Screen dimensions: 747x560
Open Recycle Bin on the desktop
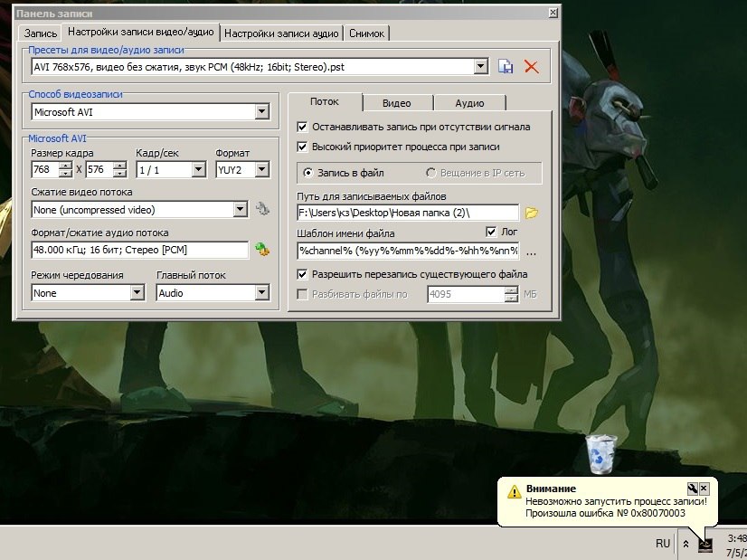(x=601, y=453)
